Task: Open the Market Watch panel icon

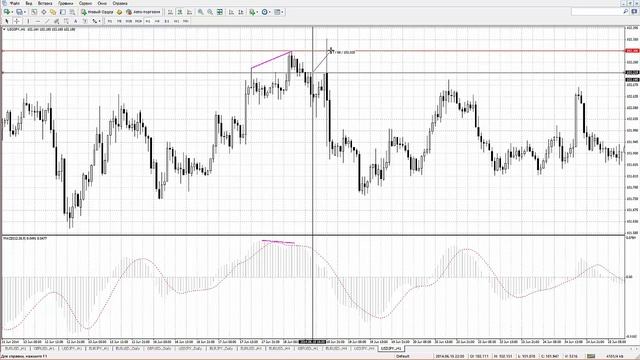Action: (34, 12)
